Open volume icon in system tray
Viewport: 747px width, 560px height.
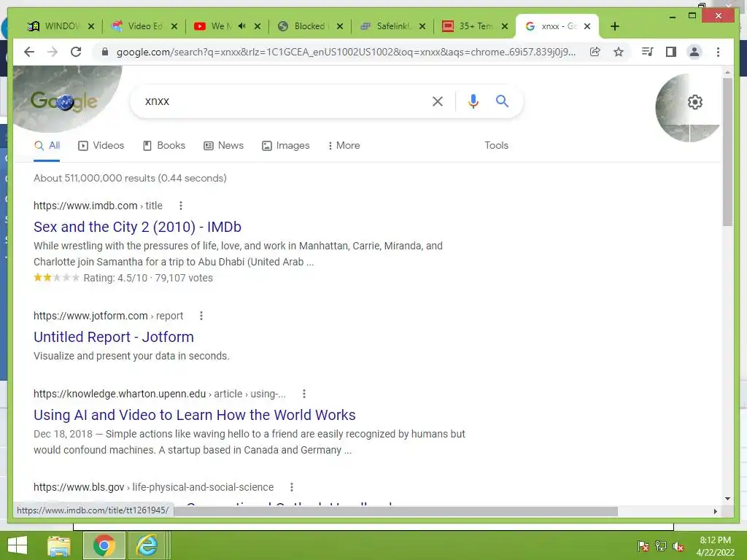(x=678, y=546)
